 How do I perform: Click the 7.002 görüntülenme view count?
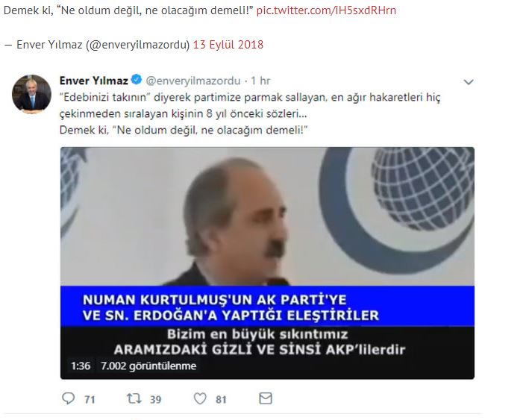click(148, 366)
